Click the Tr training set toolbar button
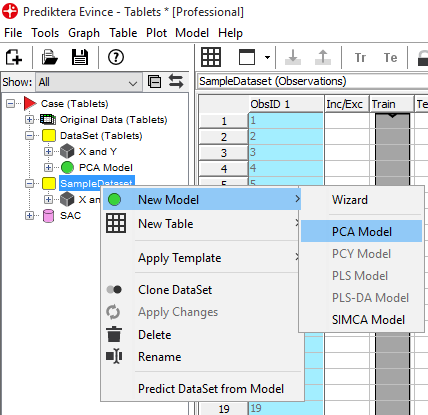The width and height of the screenshot is (428, 415). pyautogui.click(x=360, y=58)
